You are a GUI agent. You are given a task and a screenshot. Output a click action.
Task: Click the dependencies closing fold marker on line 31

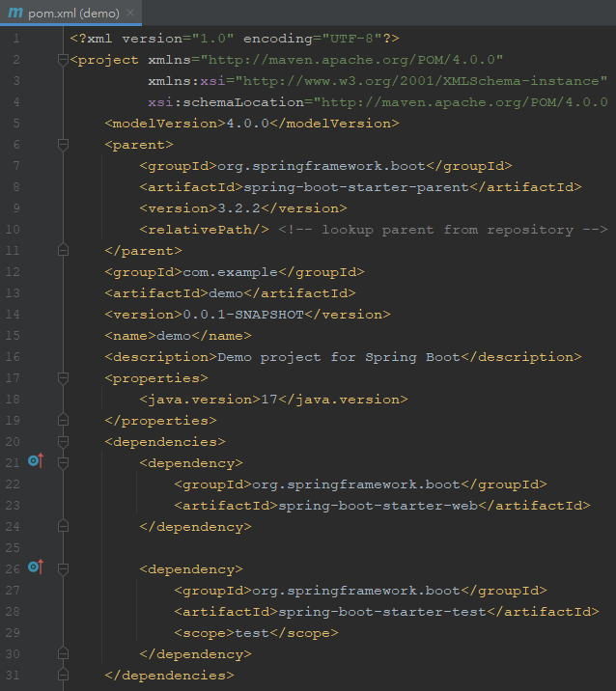coord(63,676)
